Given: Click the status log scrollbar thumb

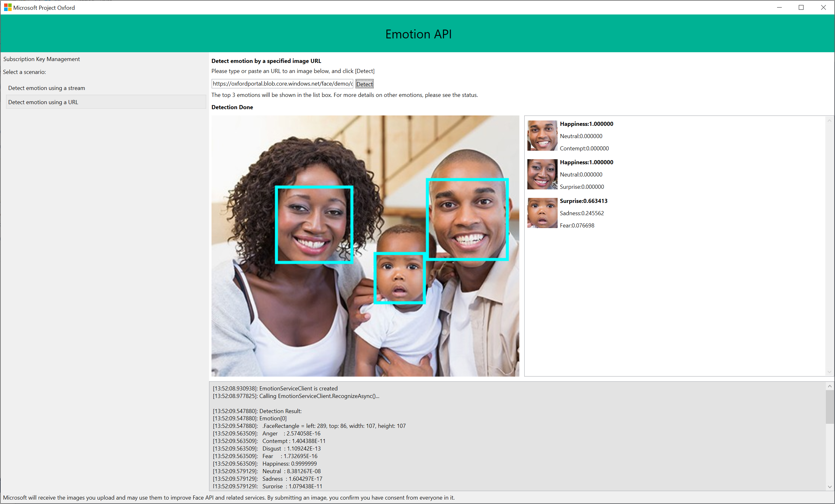Looking at the screenshot, I should click(830, 406).
